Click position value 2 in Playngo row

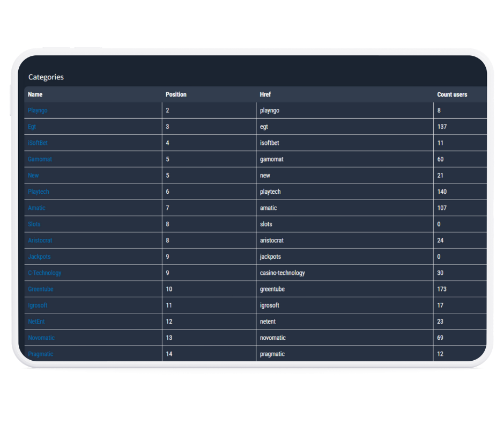[x=167, y=111]
